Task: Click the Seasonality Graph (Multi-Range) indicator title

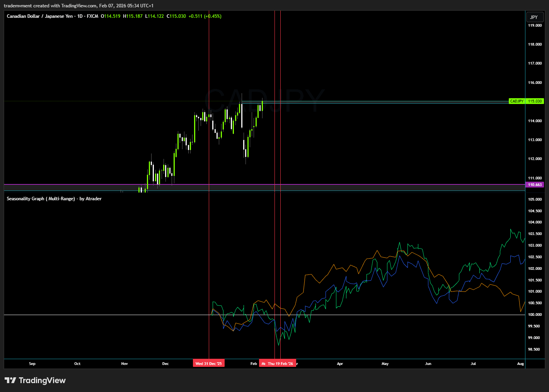Action: point(54,198)
